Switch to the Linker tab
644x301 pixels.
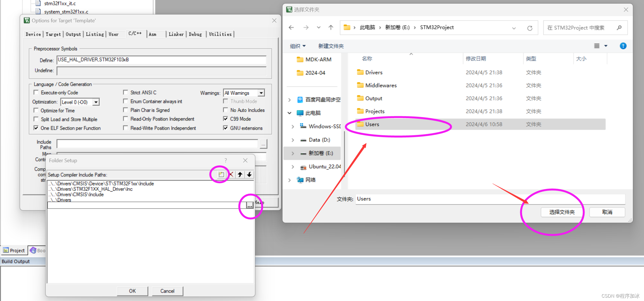176,34
